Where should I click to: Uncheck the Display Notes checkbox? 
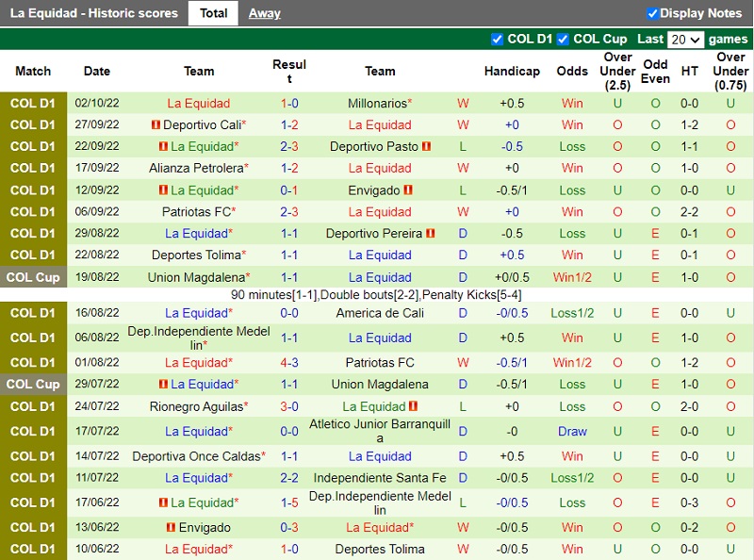tap(652, 13)
